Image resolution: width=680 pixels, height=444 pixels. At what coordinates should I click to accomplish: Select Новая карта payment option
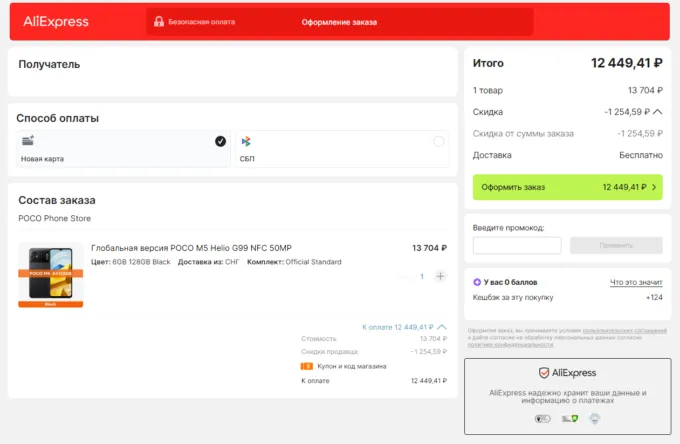(x=121, y=149)
